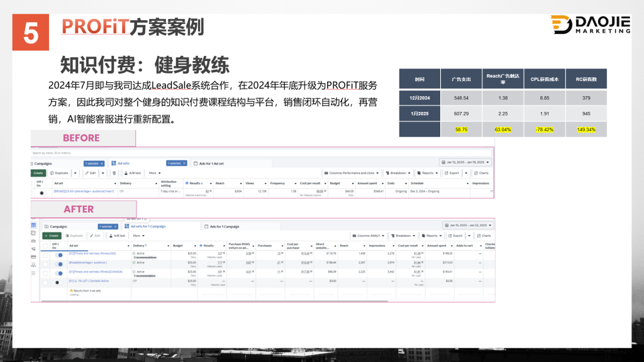Open More menu in BEFORE toolbar
This screenshot has width=644, height=362.
[x=155, y=173]
